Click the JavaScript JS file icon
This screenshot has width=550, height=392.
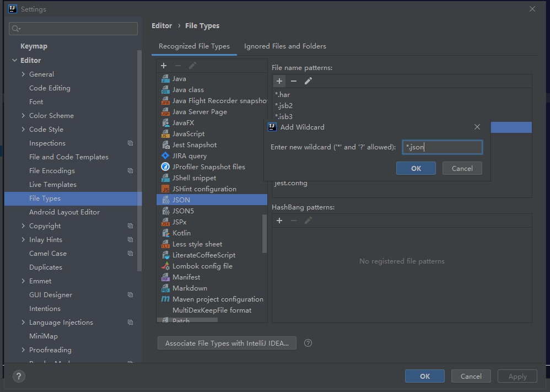(x=165, y=134)
